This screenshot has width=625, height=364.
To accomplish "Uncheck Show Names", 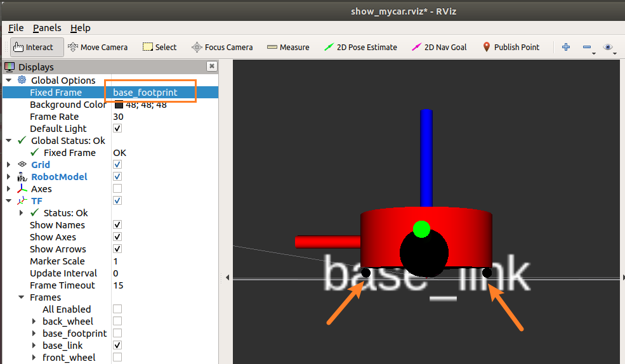I will [117, 224].
